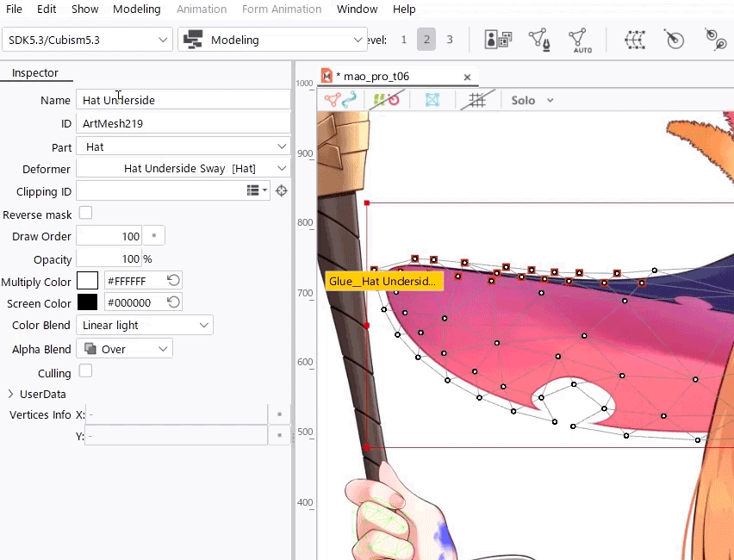
Task: Create a warp deformer
Action: tap(635, 40)
